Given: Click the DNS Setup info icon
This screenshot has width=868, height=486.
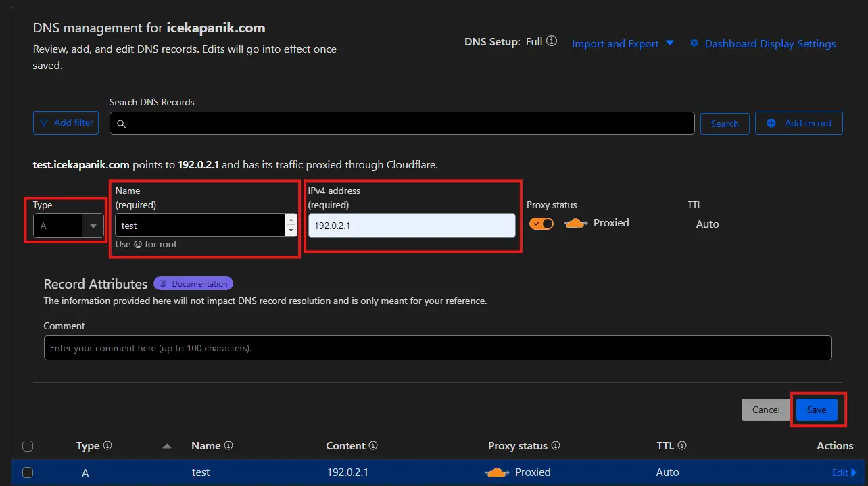Looking at the screenshot, I should coord(552,41).
